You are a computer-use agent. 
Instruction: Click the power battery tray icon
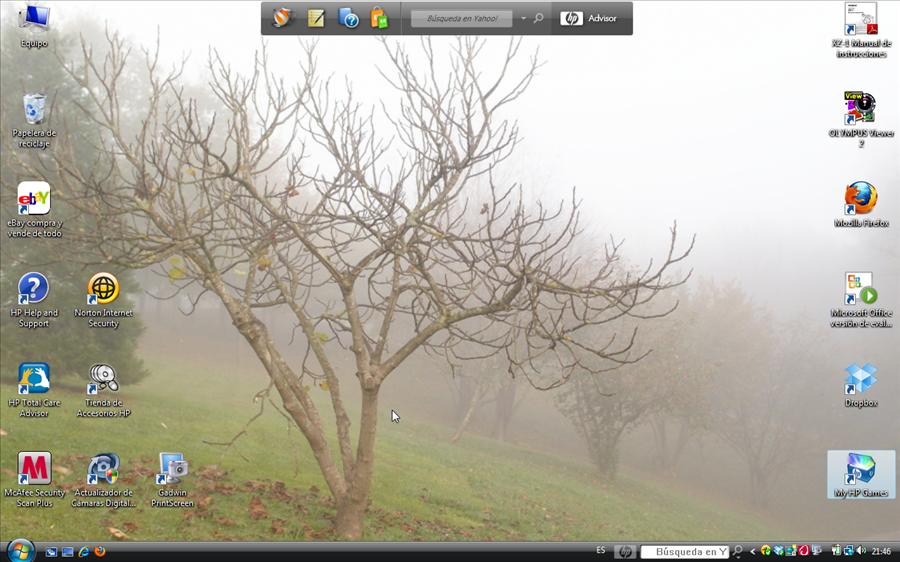click(836, 551)
